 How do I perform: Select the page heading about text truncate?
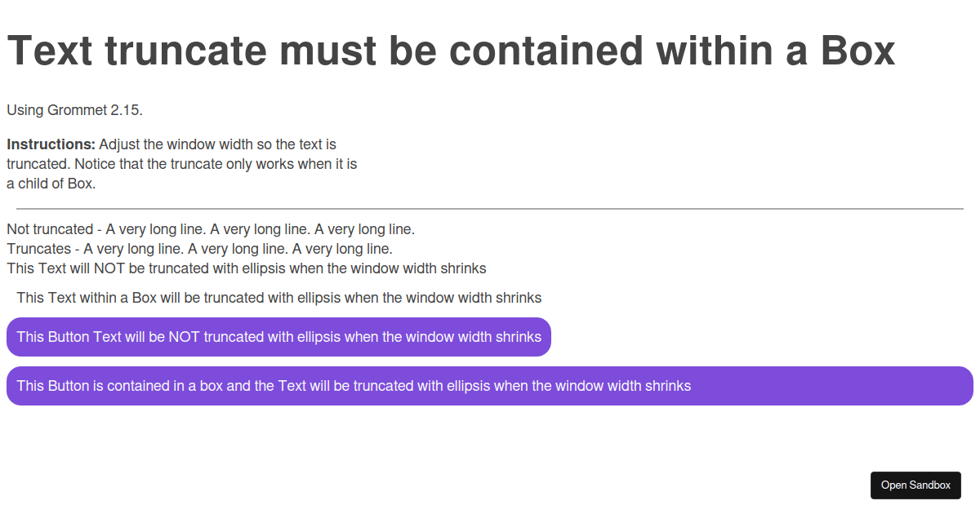[451, 51]
